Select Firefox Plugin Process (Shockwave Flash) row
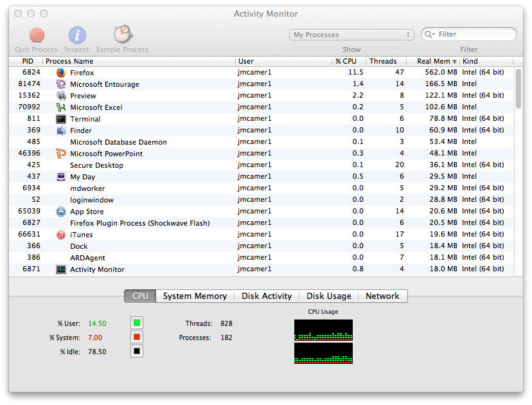 (x=262, y=223)
